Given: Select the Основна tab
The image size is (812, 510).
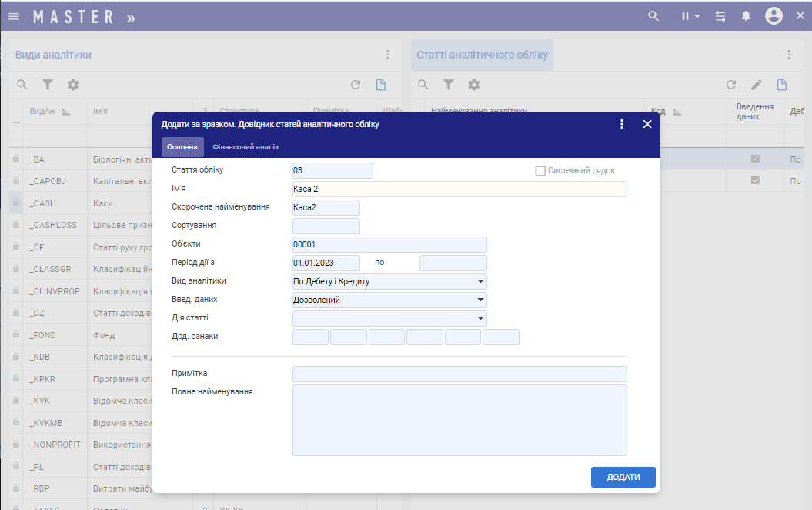Looking at the screenshot, I should 182,147.
